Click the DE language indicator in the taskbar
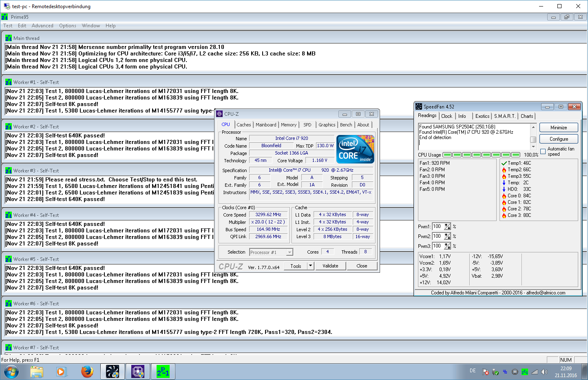 pos(473,371)
